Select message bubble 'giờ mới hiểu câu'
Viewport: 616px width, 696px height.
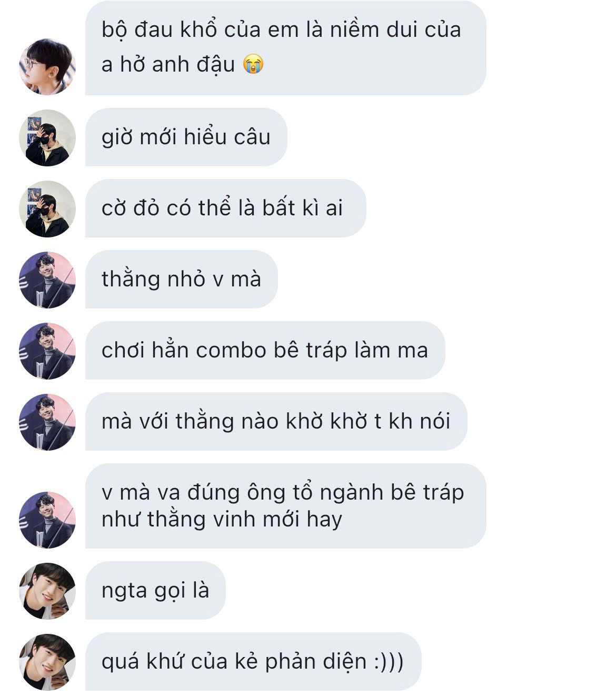coord(186,137)
